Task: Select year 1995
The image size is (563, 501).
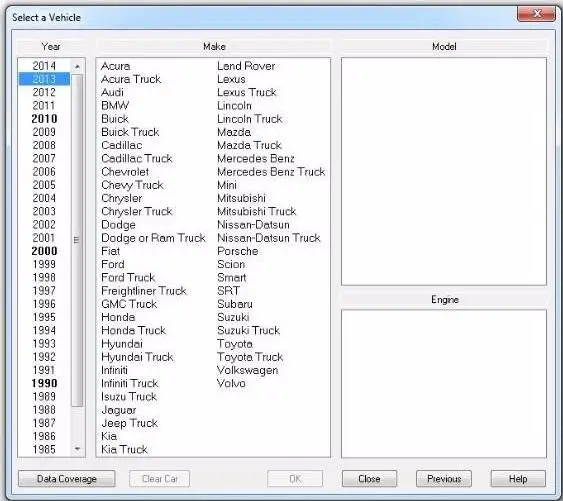Action: point(44,317)
